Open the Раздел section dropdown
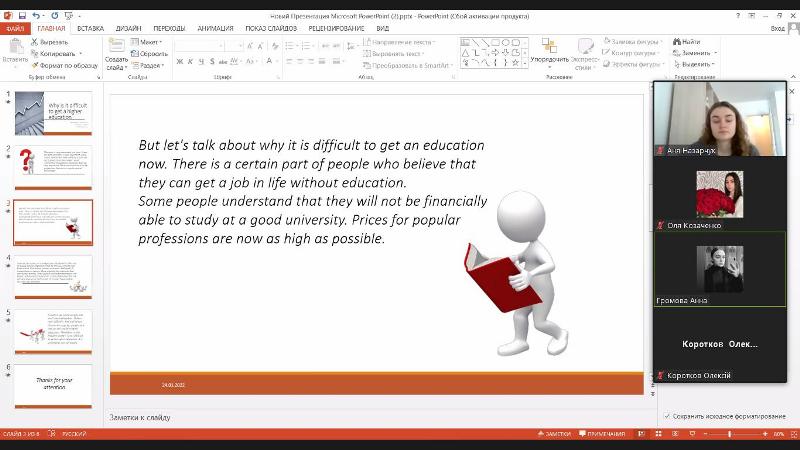Screen dimensions: 800x450 [148, 65]
